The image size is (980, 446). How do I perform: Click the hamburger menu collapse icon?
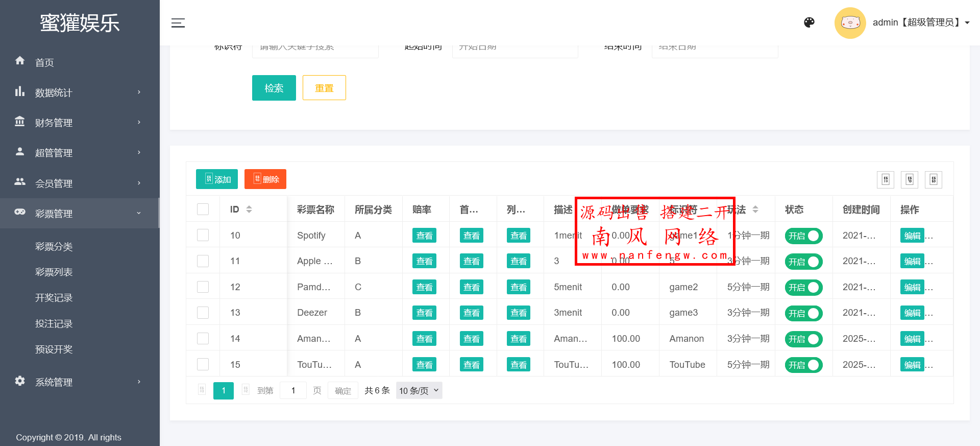click(x=178, y=23)
